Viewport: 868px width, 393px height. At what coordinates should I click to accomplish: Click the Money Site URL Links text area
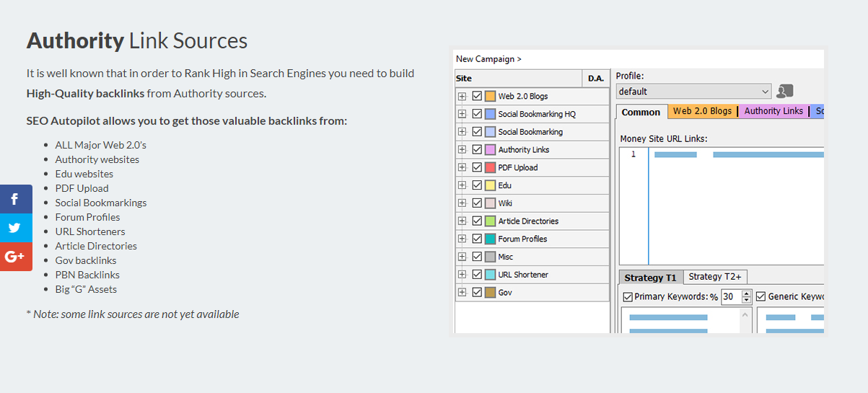[x=736, y=209]
